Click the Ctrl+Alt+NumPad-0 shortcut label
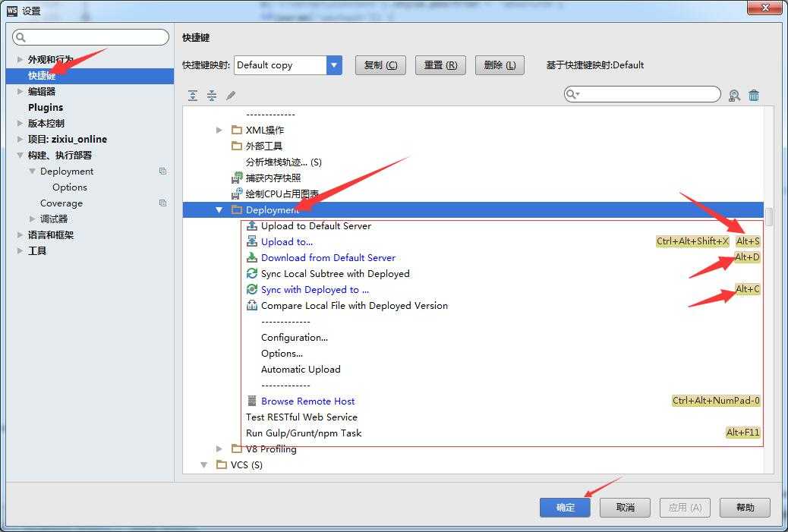Screen dimensions: 788x532 716,401
